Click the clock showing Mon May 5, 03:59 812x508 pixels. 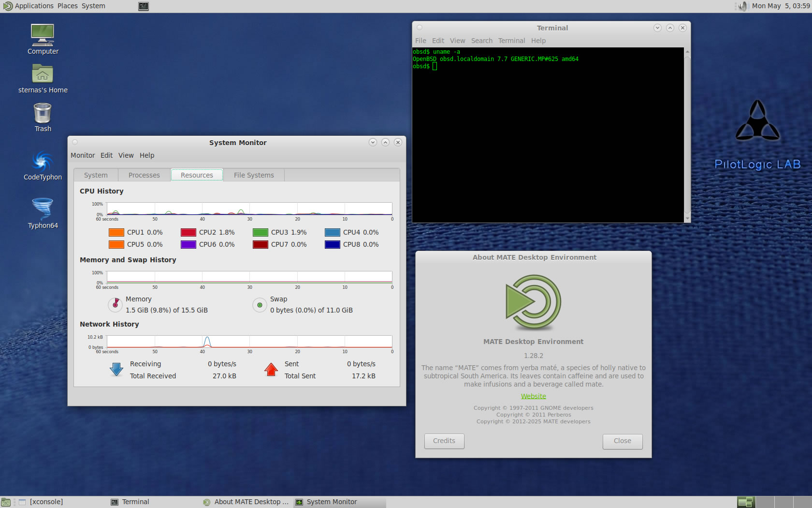781,6
